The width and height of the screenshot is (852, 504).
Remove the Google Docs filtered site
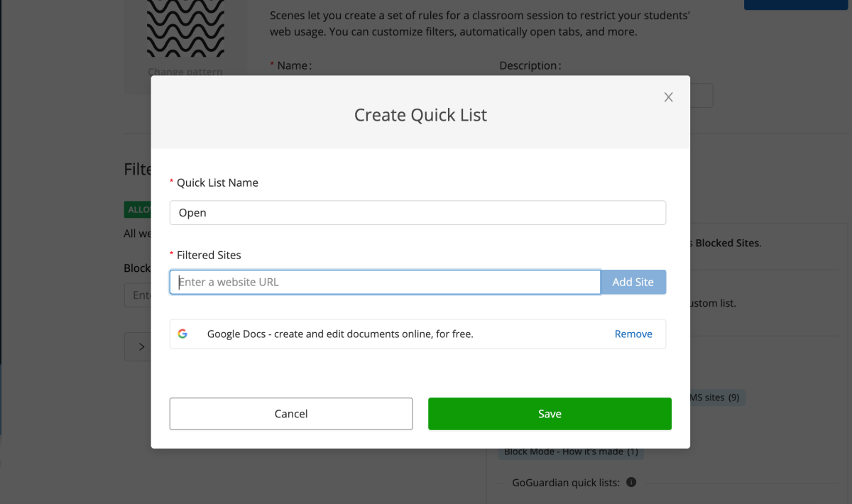[x=633, y=334]
